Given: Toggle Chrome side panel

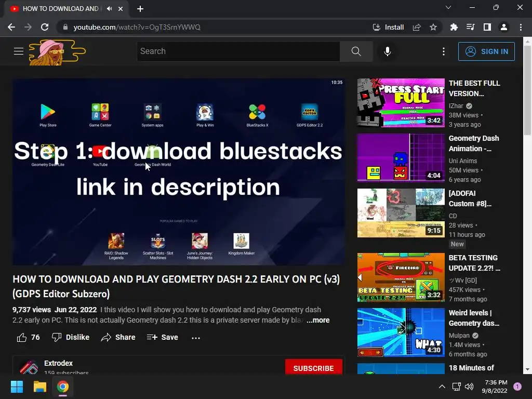Looking at the screenshot, I should pyautogui.click(x=487, y=27).
